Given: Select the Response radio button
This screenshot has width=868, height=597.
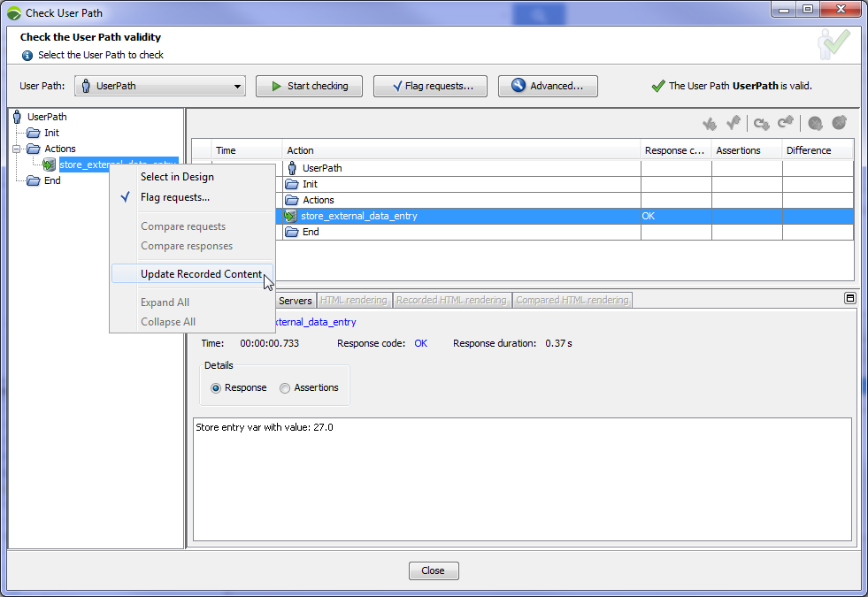Looking at the screenshot, I should [x=216, y=387].
